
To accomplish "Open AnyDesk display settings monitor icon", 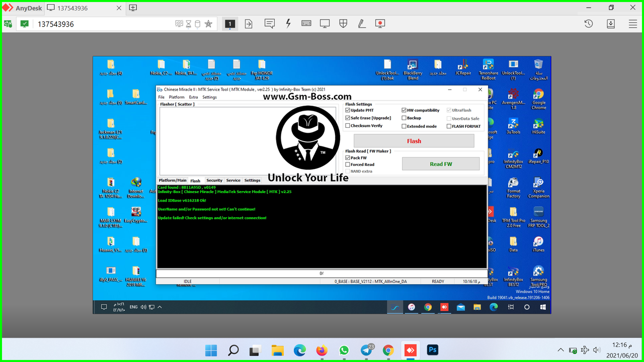I will click(325, 24).
